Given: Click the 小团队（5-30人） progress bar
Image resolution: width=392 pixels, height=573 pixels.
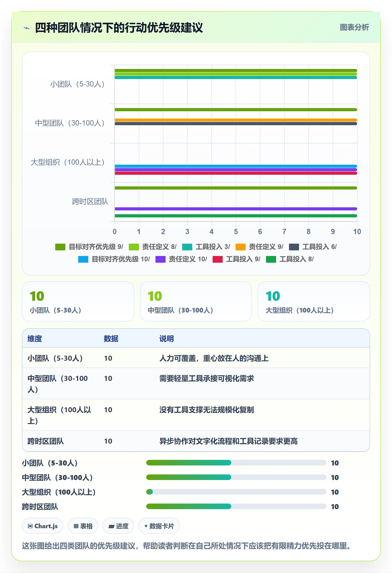Looking at the screenshot, I should [x=236, y=463].
